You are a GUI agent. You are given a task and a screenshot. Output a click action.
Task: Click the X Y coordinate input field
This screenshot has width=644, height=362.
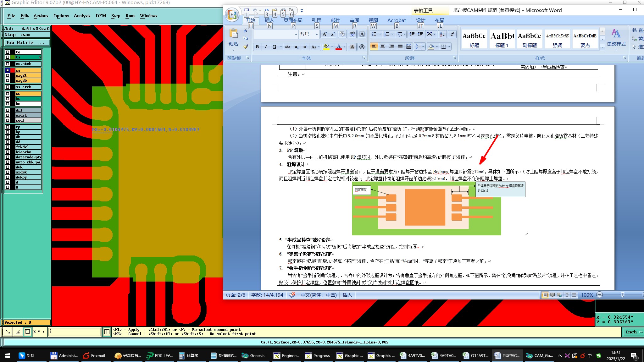pyautogui.click(x=75, y=332)
